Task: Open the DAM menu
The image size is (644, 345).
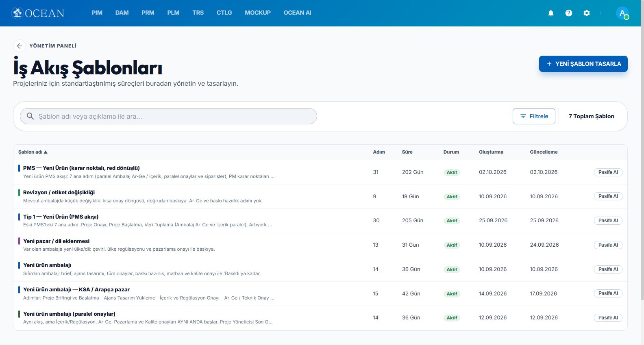Action: (x=122, y=13)
